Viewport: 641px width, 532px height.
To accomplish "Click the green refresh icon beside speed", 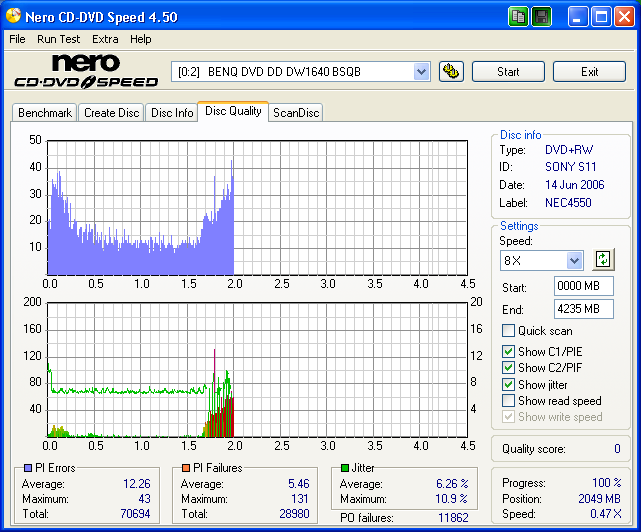I will [x=602, y=259].
